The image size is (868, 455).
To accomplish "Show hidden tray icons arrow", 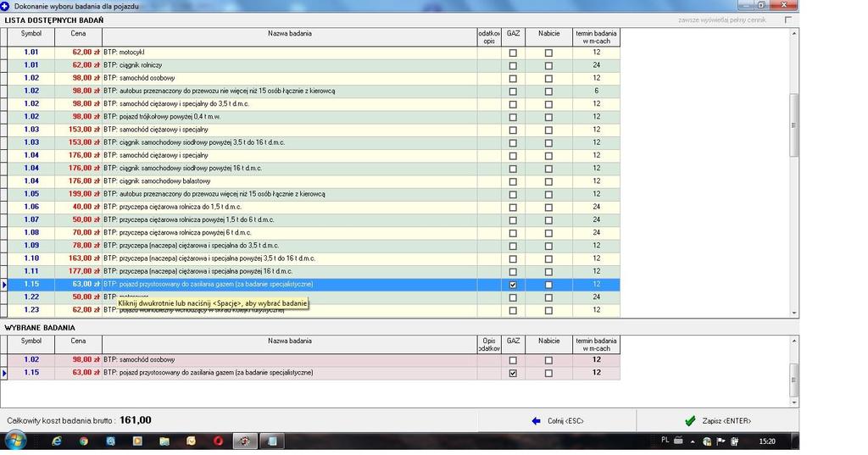I will 693,441.
